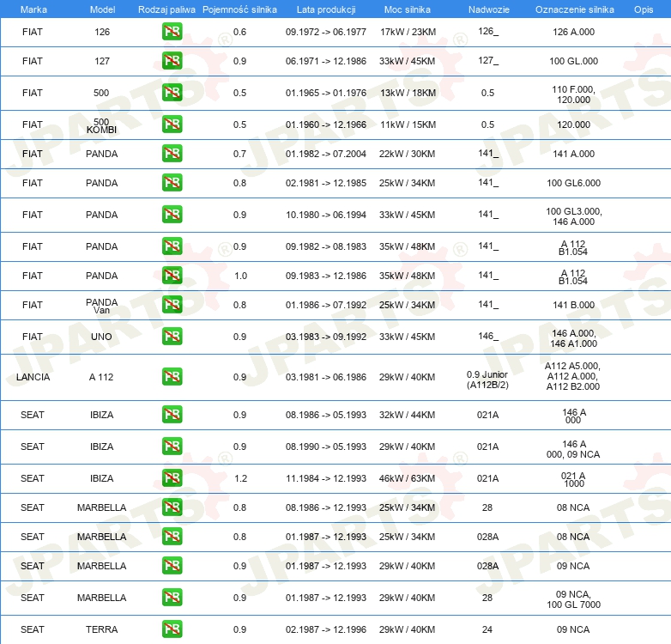Select the power value '32kW / 44KM'
This screenshot has height=644, width=671.
point(407,415)
